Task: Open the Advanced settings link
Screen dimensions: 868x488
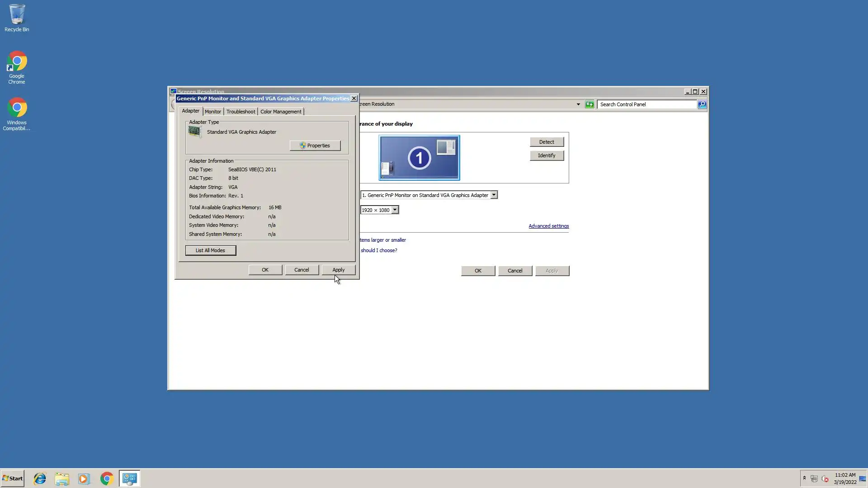Action: click(x=548, y=226)
